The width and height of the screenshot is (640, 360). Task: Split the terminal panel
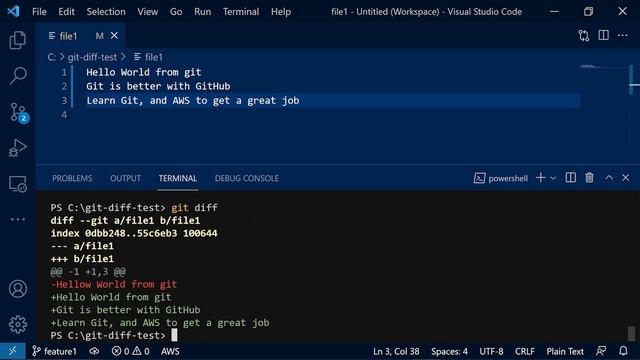pyautogui.click(x=571, y=178)
